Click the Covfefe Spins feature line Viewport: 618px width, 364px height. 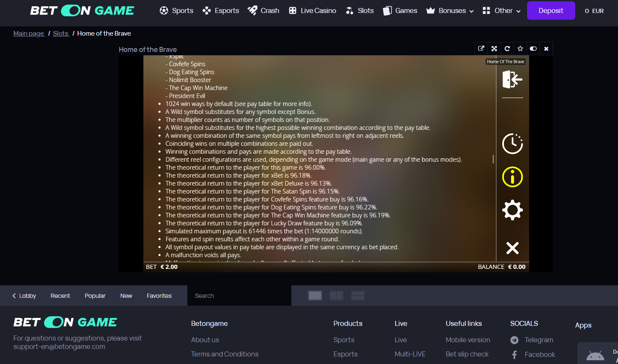coord(185,64)
